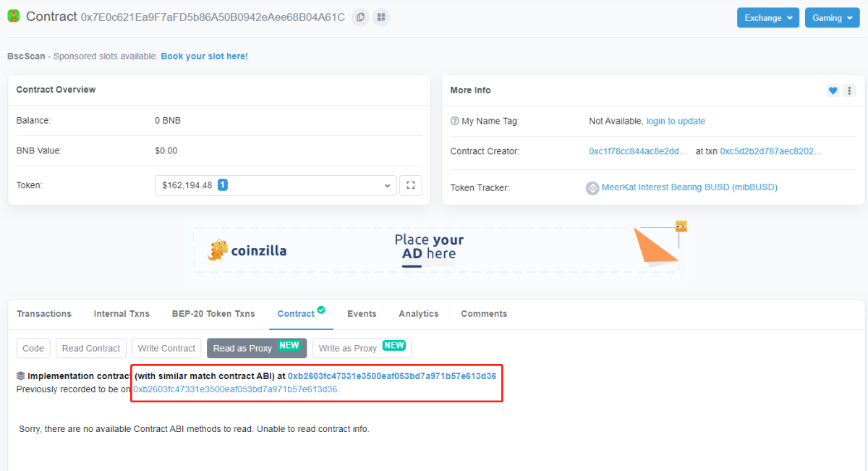
Task: Expand the Token $162,194.48 dropdown
Action: pos(276,185)
